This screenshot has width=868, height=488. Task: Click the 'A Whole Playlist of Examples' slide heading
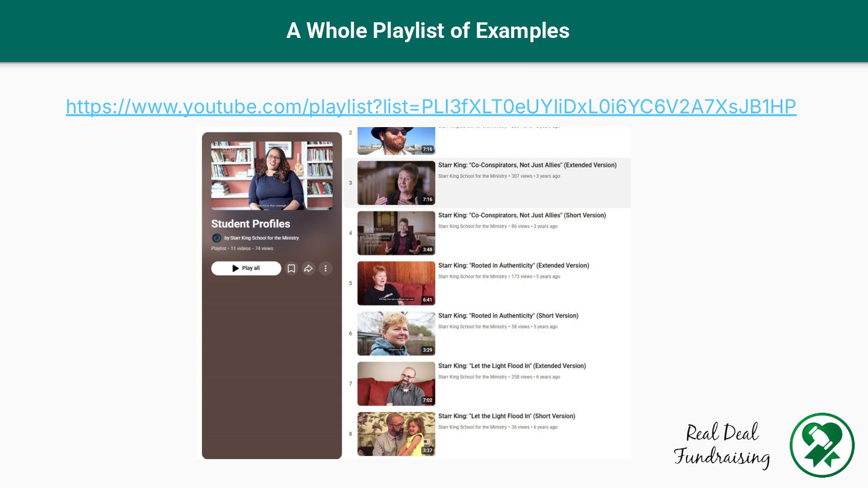428,30
